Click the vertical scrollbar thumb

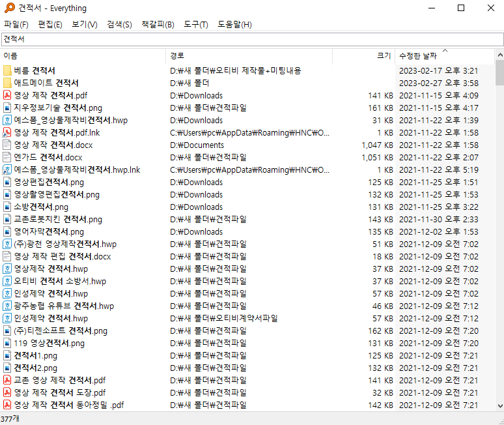[500, 73]
